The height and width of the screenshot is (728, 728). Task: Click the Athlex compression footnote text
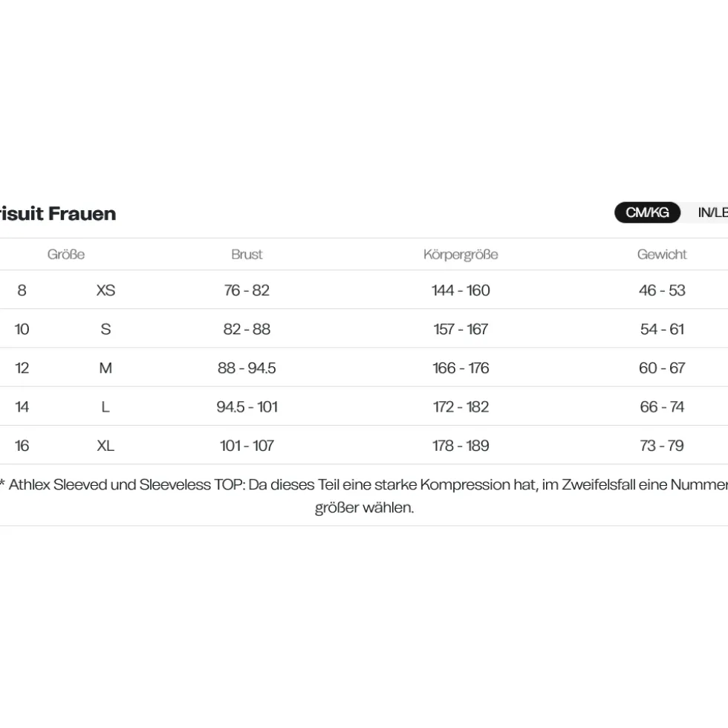364,496
